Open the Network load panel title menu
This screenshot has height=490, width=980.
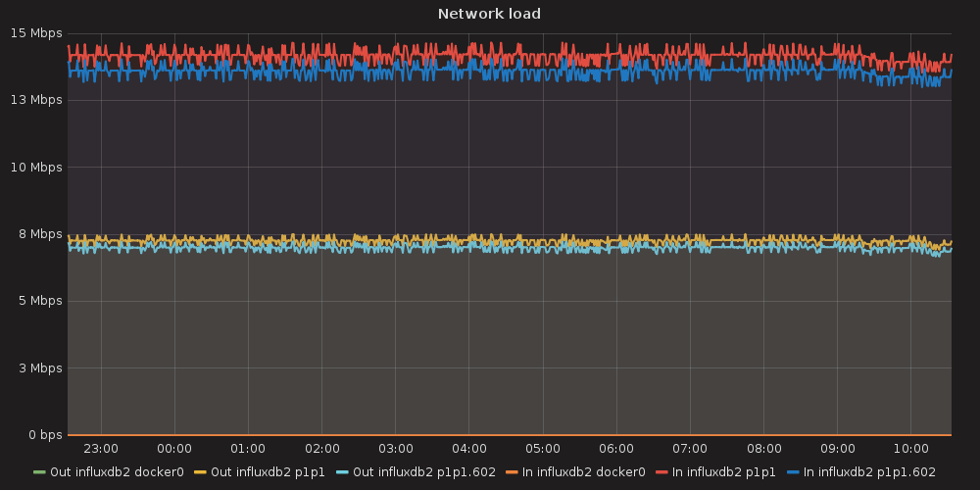[x=489, y=14]
